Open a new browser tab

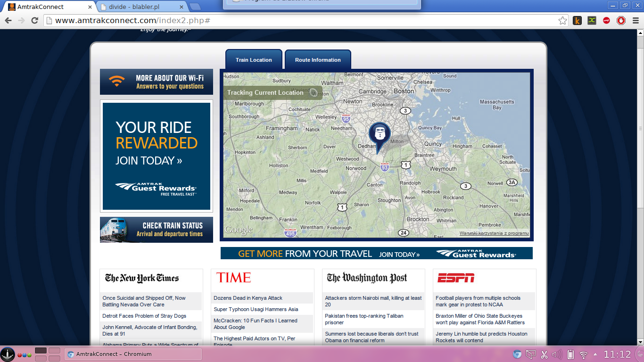tap(195, 7)
